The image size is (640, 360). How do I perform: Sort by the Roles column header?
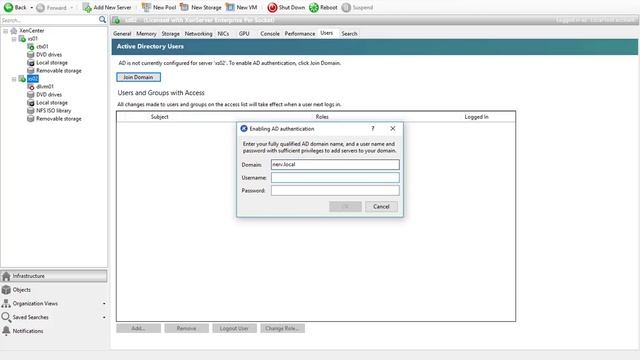(322, 117)
